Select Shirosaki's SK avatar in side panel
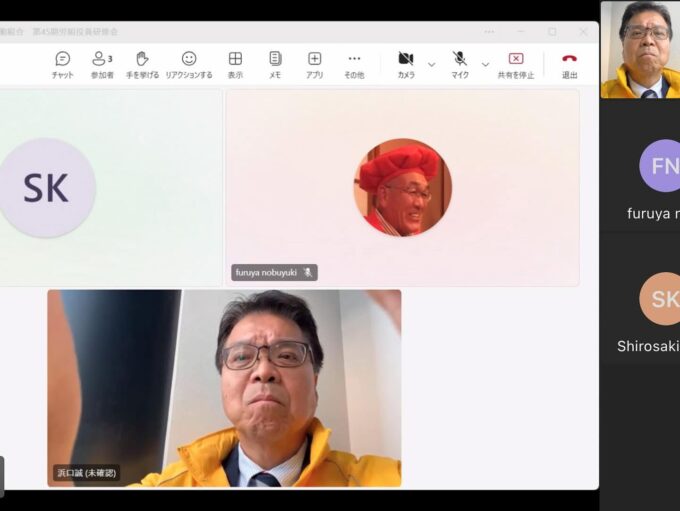Viewport: 680px width, 511px height. click(661, 299)
